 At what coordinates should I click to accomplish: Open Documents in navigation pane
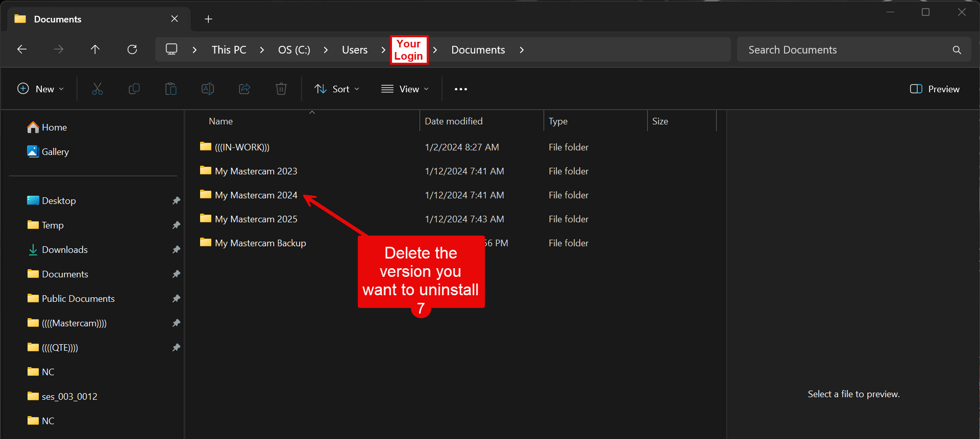click(58, 274)
